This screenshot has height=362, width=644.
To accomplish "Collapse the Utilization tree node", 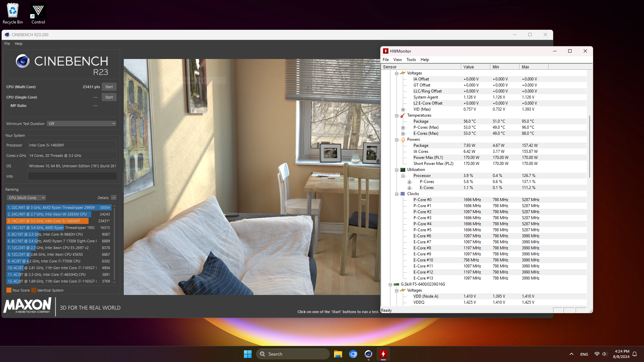I will [396, 170].
